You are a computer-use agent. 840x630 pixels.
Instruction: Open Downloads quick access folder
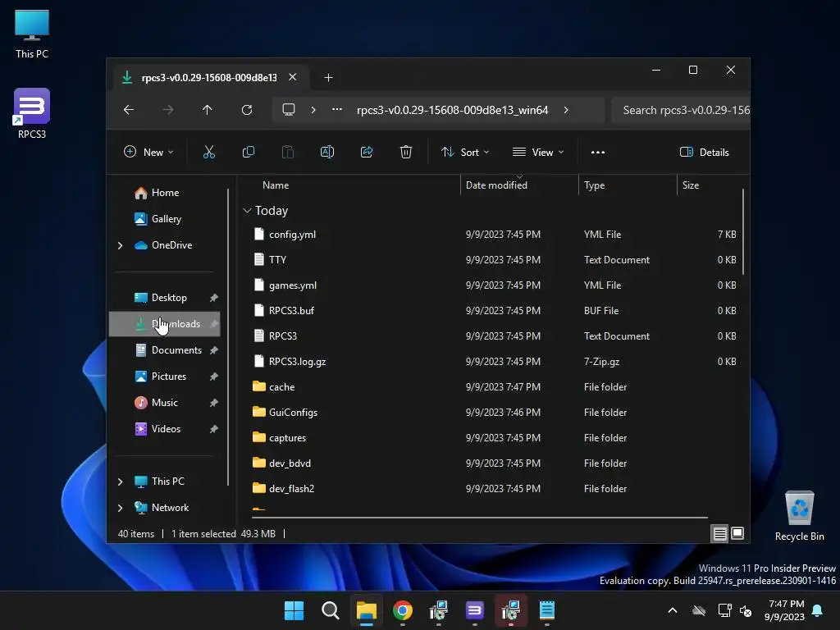[x=164, y=323]
